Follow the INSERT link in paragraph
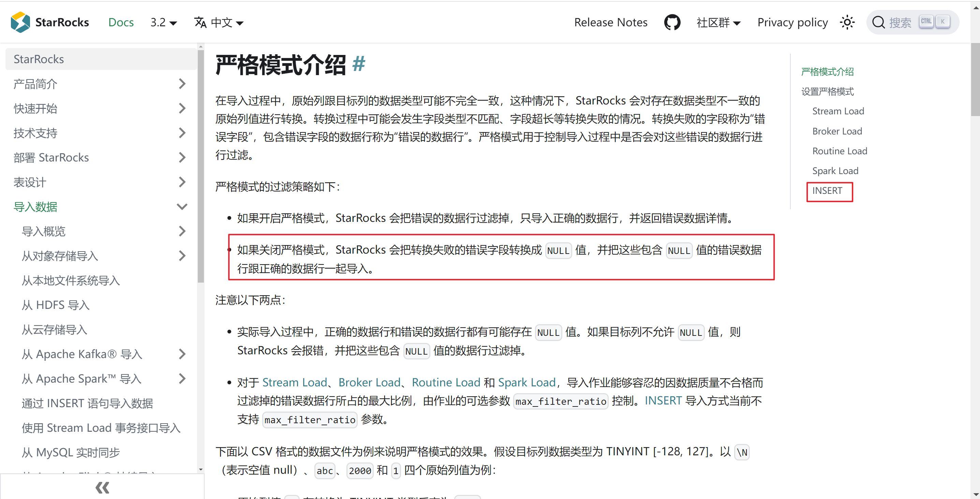The image size is (980, 499). click(x=663, y=400)
